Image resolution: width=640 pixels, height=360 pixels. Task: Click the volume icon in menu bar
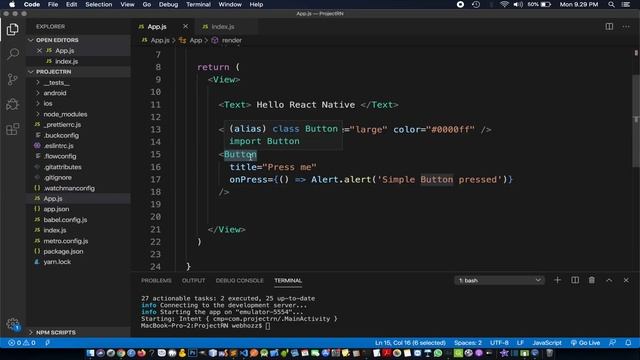coord(518,4)
